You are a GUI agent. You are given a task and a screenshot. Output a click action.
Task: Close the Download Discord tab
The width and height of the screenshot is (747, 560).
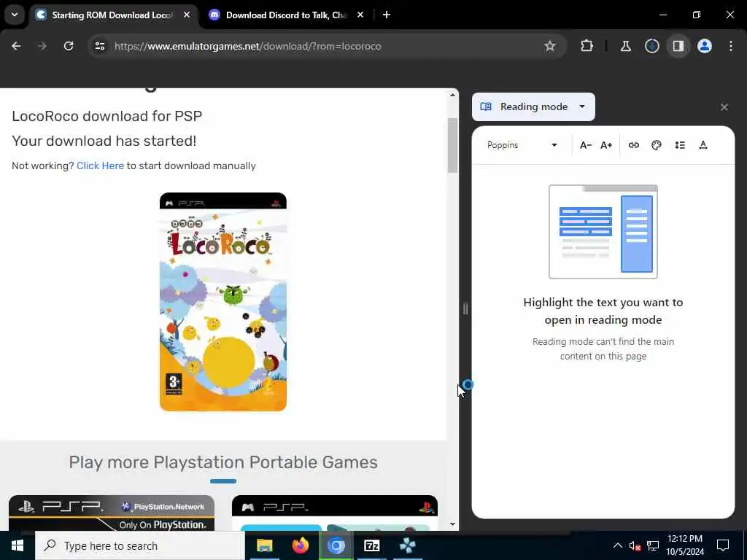[x=360, y=15]
